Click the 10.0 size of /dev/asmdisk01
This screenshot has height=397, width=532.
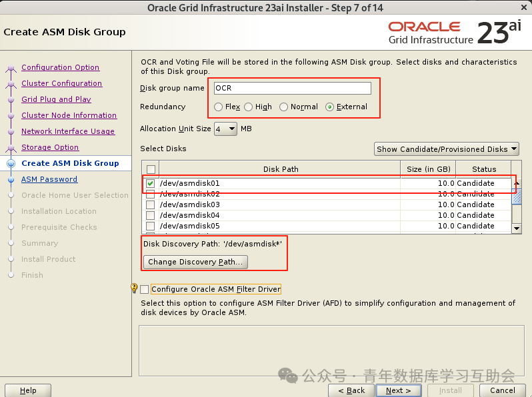(x=446, y=183)
